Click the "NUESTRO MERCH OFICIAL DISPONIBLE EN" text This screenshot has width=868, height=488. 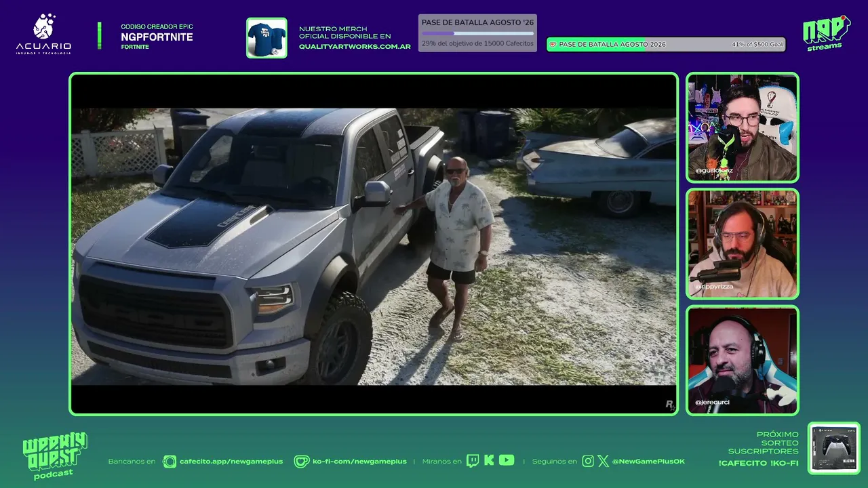point(345,33)
